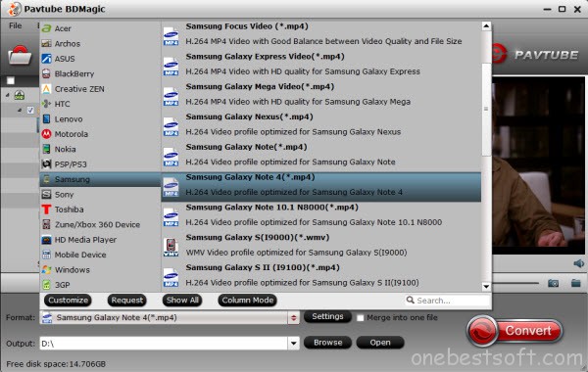
Task: Collapse the checked title tree node
Action: point(20,111)
